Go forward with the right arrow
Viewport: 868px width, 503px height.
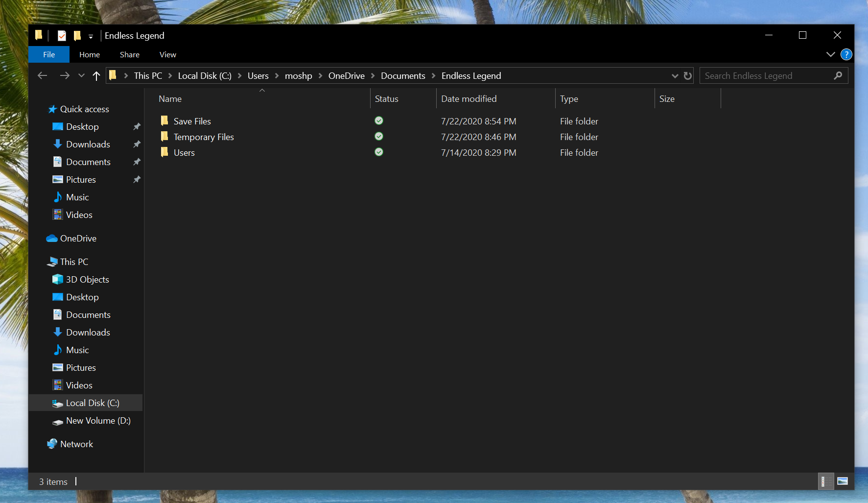64,75
